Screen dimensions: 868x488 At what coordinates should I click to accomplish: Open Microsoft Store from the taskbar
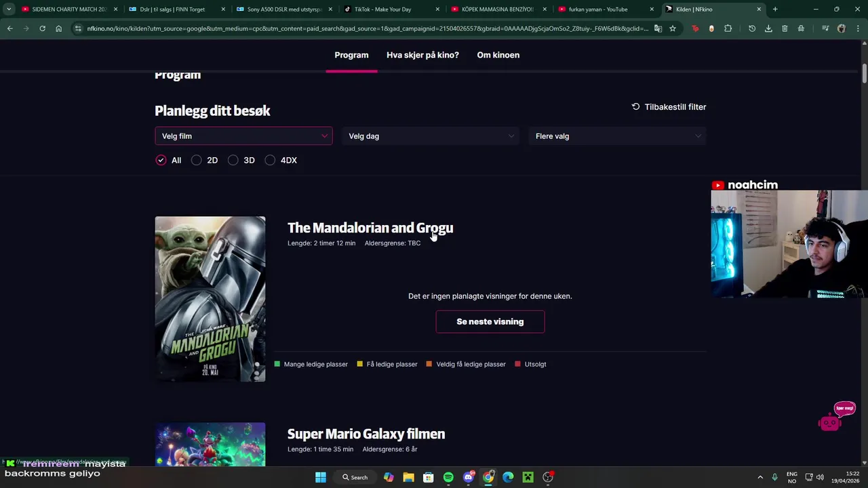click(429, 477)
